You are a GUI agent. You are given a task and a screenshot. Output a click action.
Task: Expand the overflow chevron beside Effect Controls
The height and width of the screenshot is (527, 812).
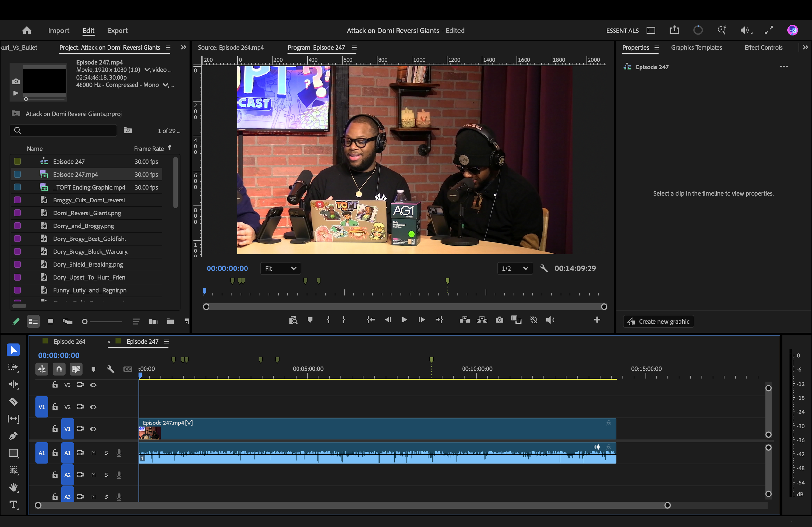coord(806,47)
